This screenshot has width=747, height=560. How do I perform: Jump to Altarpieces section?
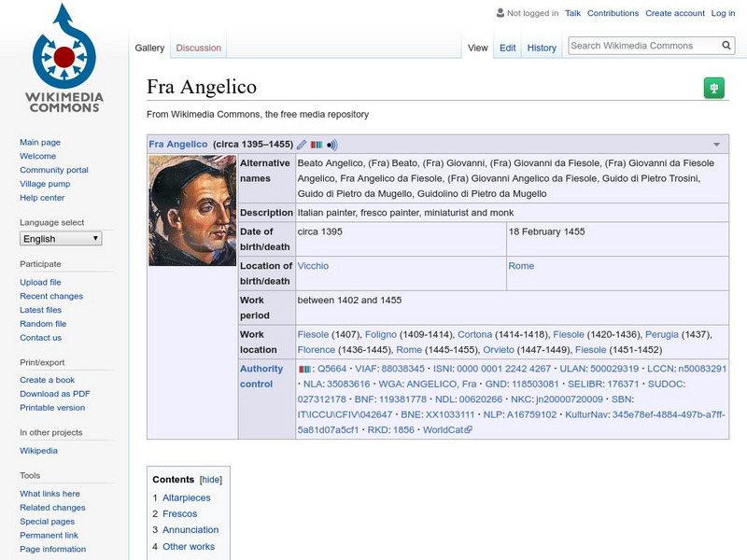[186, 497]
